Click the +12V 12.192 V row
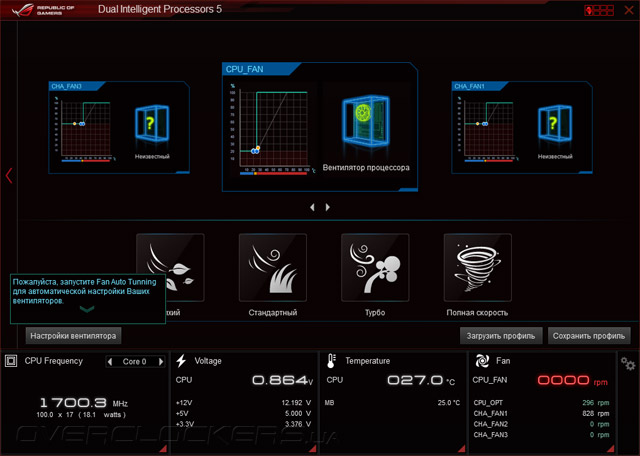 pyautogui.click(x=244, y=403)
